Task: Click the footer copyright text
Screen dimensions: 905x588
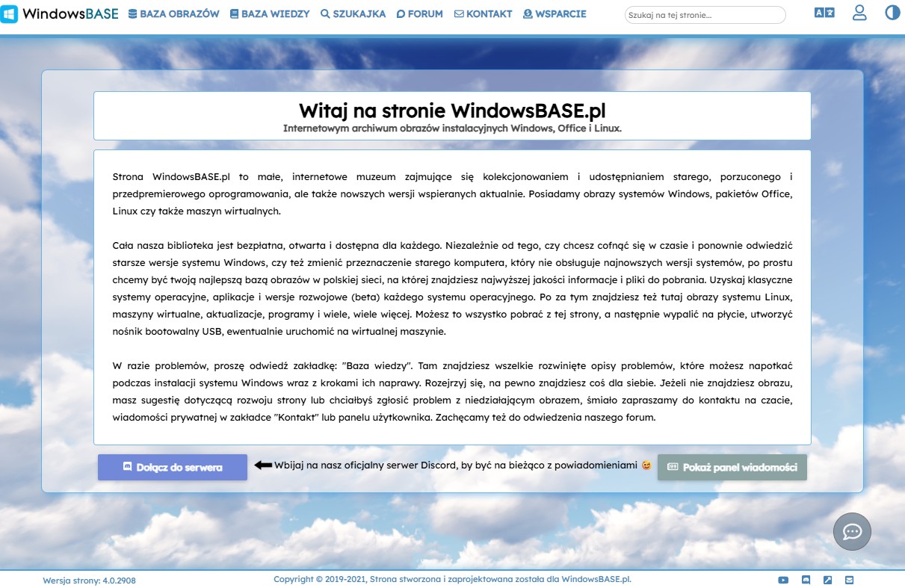Action: coord(452,579)
